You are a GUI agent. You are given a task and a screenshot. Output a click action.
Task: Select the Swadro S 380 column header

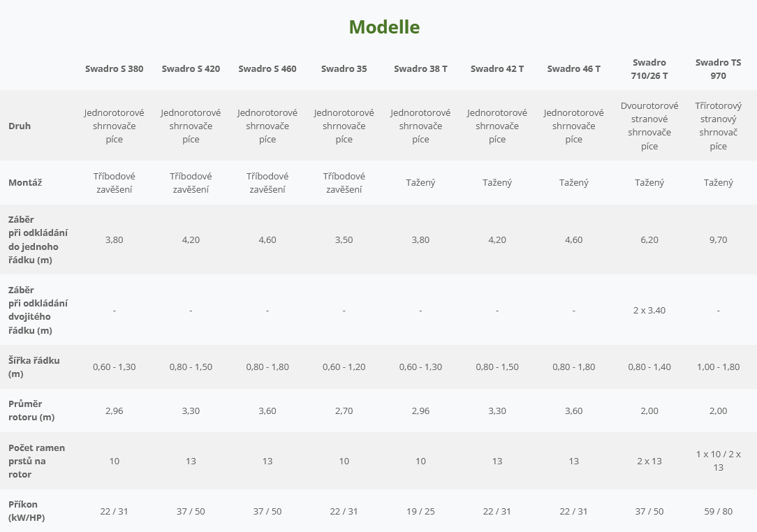(115, 68)
